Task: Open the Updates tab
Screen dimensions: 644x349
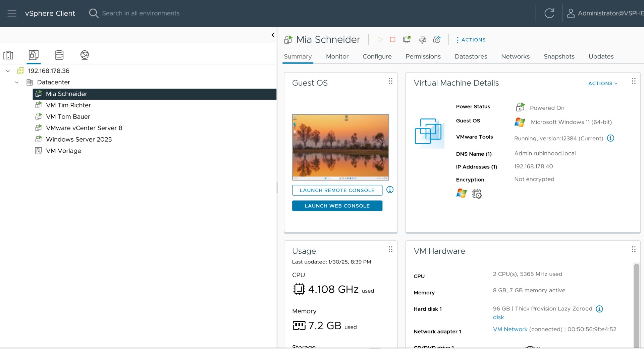Action: (x=601, y=56)
